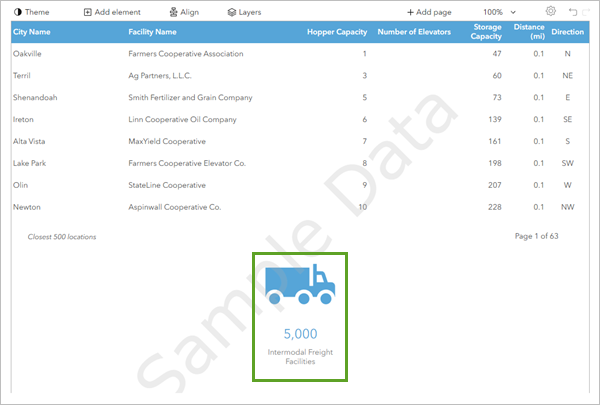Click the Hopper Capacity column header
The image size is (600, 405).
coord(337,32)
